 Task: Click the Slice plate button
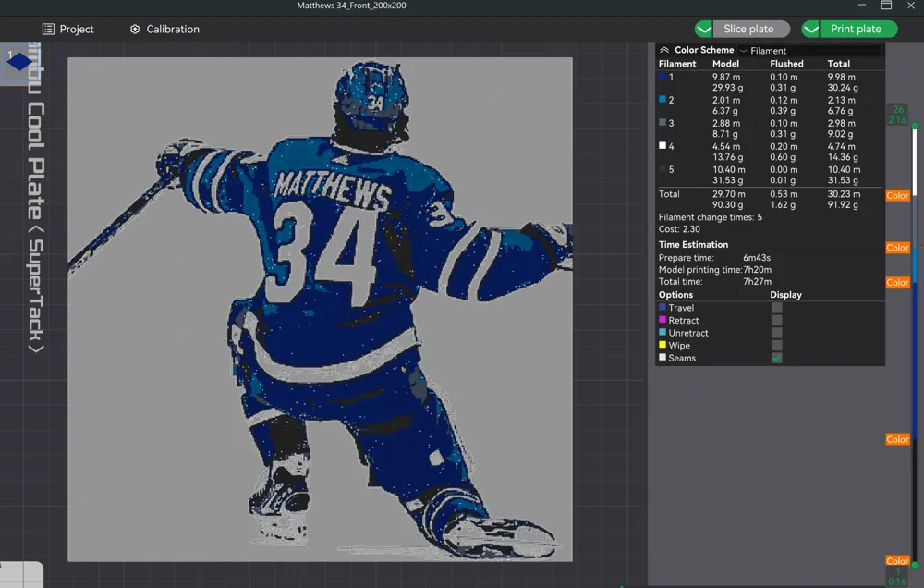click(751, 29)
